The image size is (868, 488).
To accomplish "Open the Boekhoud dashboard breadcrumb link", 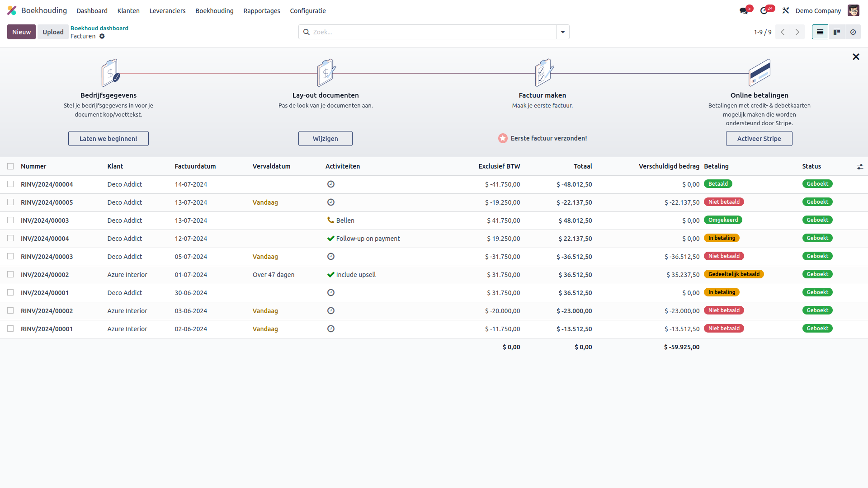I will coord(99,28).
